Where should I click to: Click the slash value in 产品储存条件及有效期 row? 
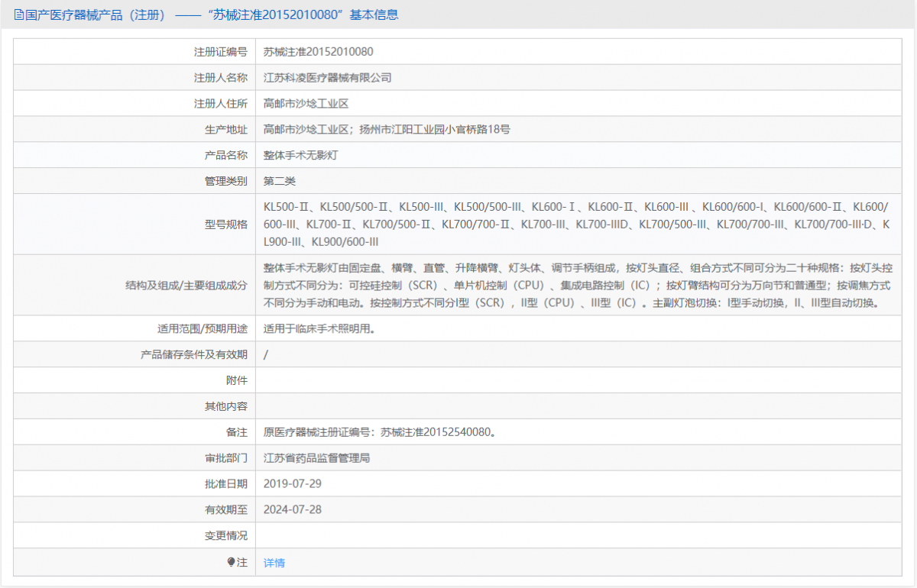point(266,355)
